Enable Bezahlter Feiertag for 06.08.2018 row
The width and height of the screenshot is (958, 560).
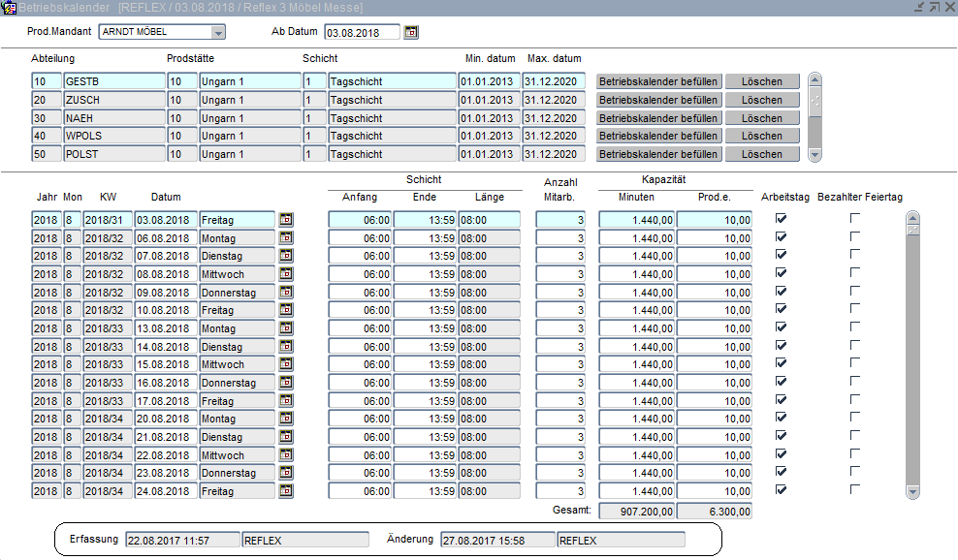coord(854,237)
